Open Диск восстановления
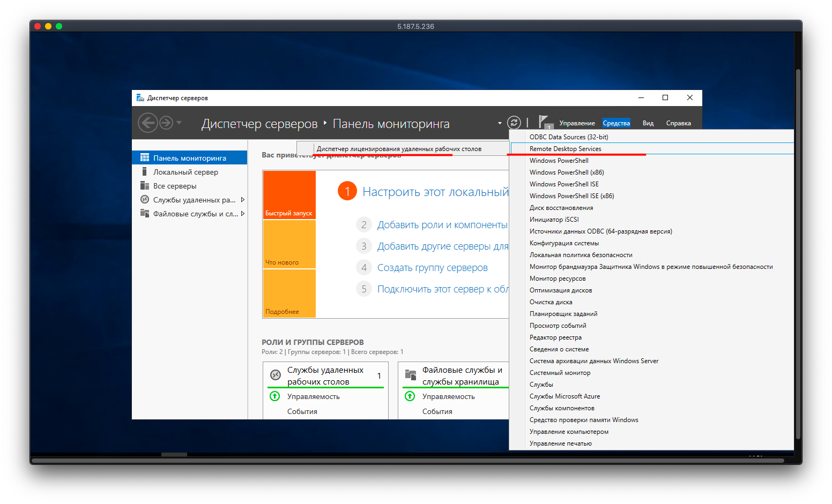Viewport: 832px width, 504px height. click(x=652, y=207)
